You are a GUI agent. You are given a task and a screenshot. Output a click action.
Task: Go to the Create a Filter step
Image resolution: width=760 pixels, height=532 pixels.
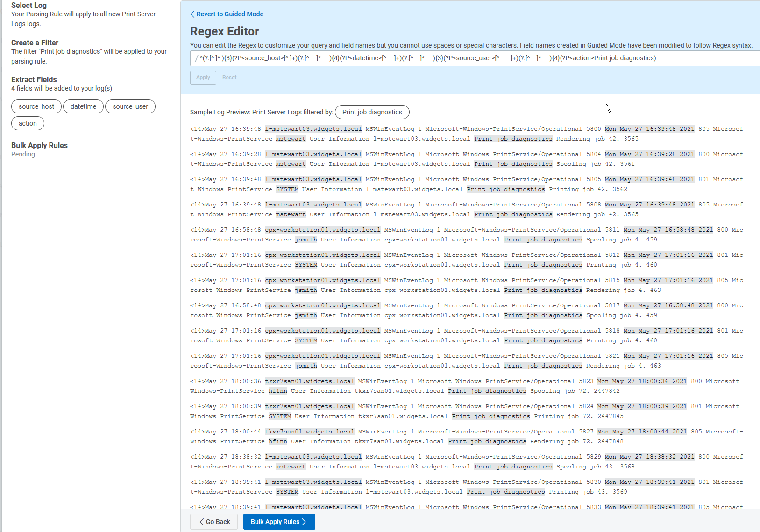point(35,43)
